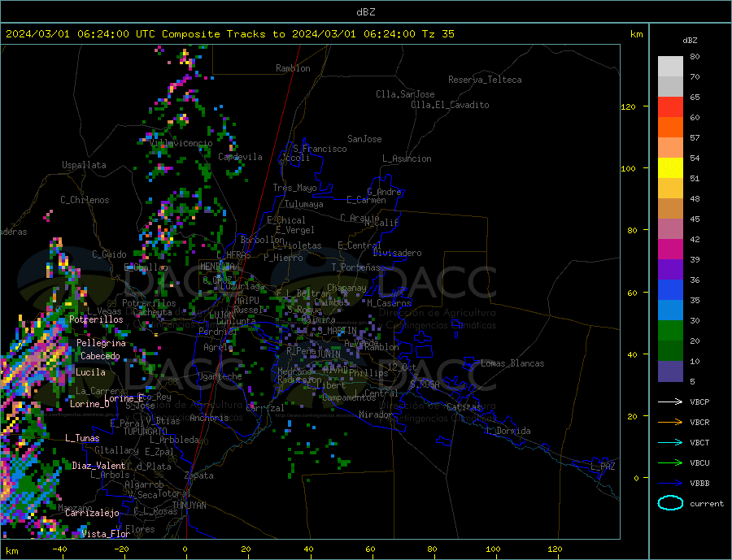732x560 pixels.
Task: Click the orange VBCR arrow legend icon
Action: coord(670,423)
